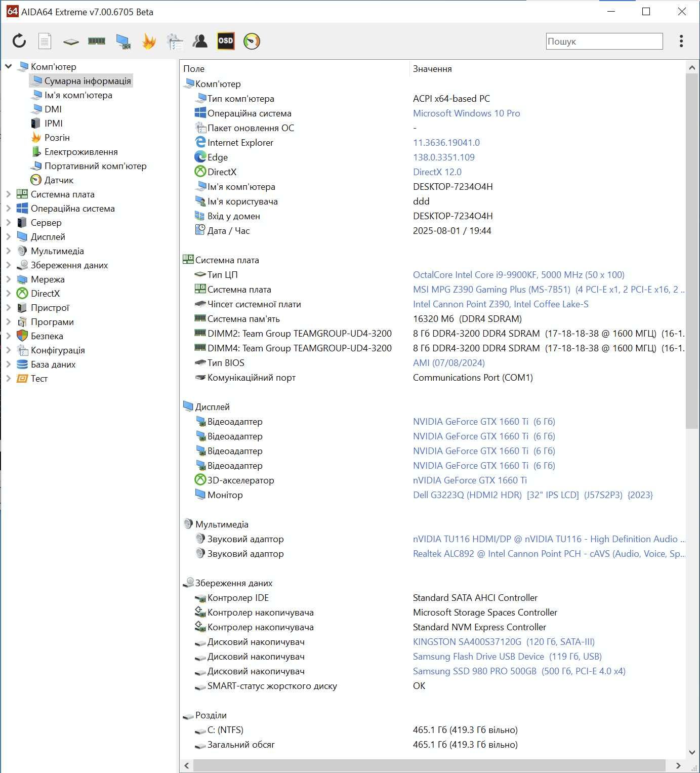This screenshot has height=773, width=700.
Task: Expand the Збереження даних tree node
Action: pos(9,265)
